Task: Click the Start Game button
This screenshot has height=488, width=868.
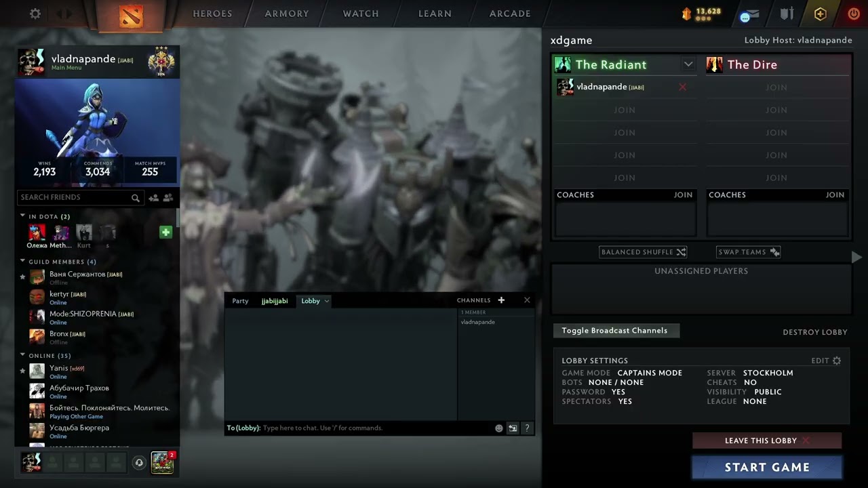Action: [x=767, y=467]
